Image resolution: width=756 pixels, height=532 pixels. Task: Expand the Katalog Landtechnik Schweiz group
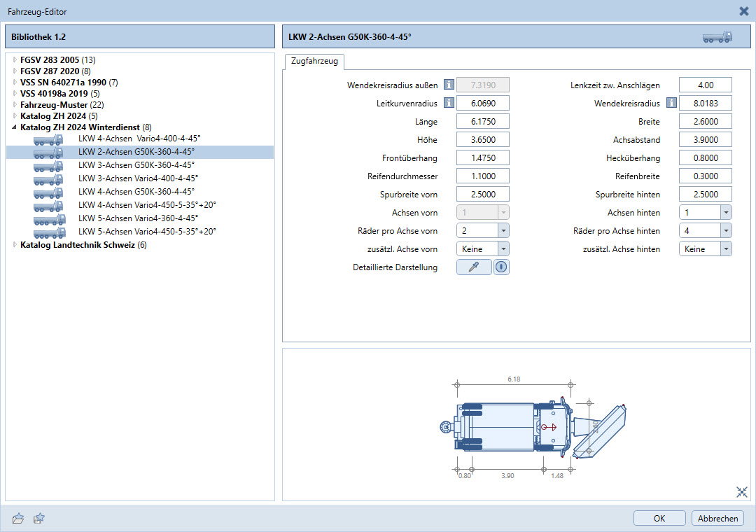[x=15, y=245]
